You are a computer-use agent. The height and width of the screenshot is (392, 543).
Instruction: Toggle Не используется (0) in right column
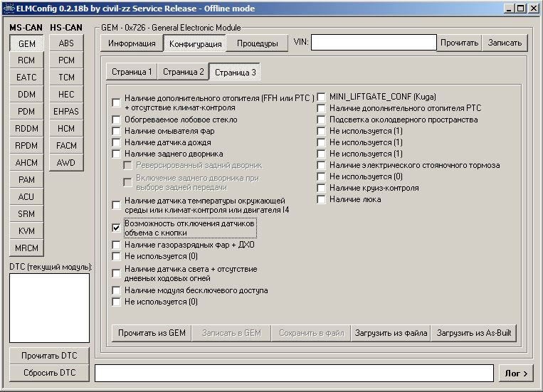[322, 176]
